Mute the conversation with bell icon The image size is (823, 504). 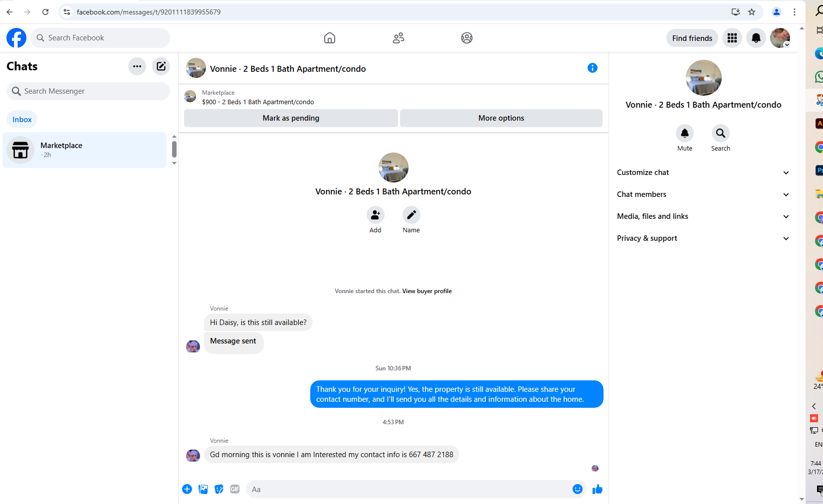(685, 133)
